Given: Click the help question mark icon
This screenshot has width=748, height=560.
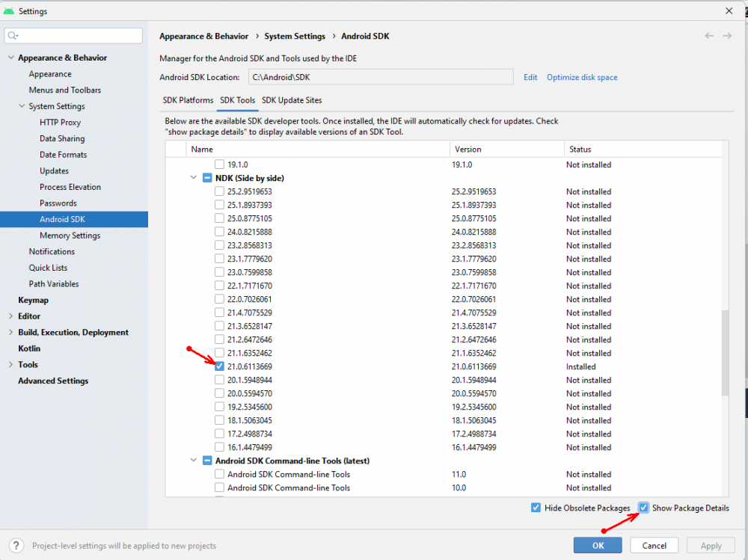Looking at the screenshot, I should [x=16, y=545].
